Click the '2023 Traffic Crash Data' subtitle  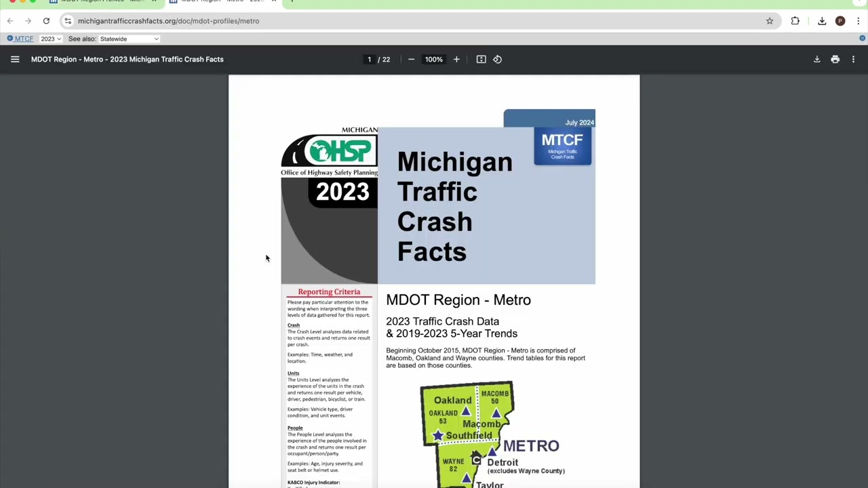click(x=442, y=321)
